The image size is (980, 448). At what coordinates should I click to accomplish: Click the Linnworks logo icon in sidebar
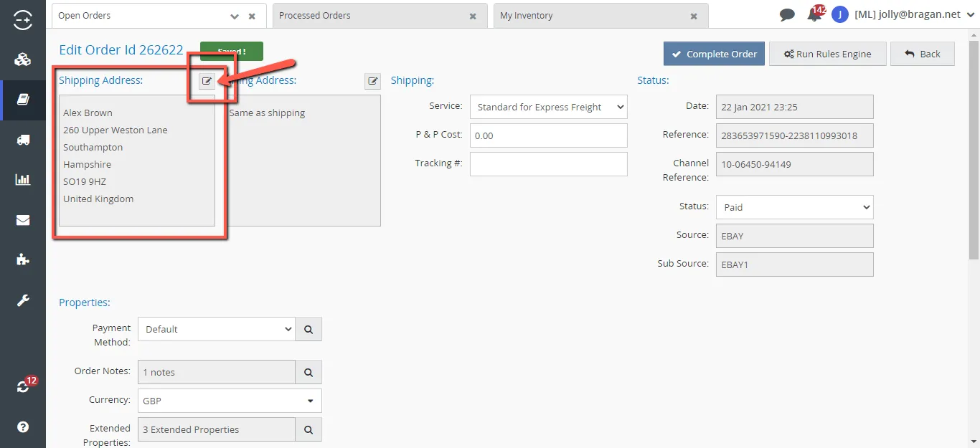23,21
